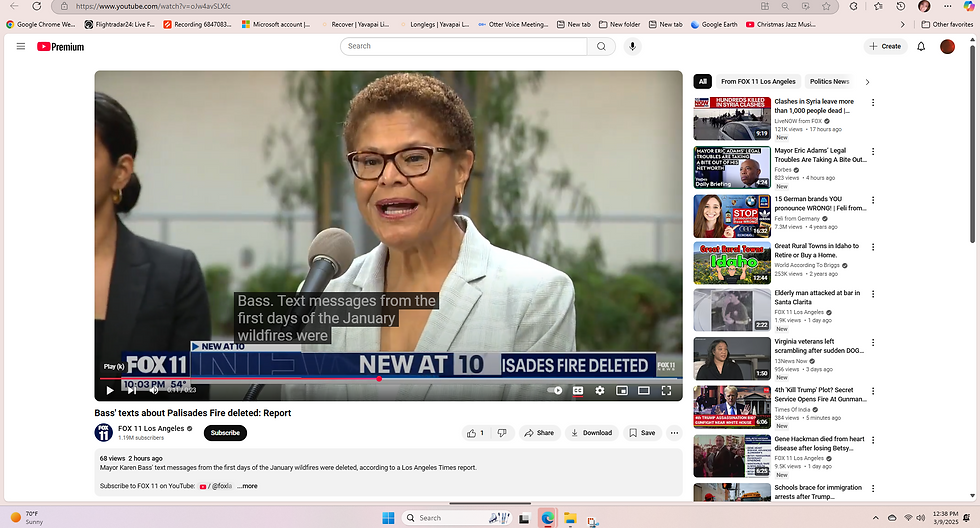
Task: Open 15 German brands video thumbnail
Action: click(732, 216)
